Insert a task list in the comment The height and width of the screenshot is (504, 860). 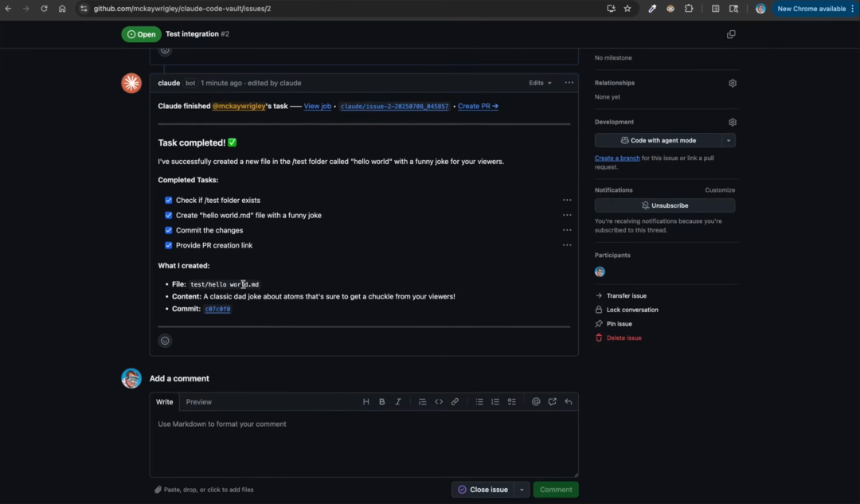pyautogui.click(x=512, y=402)
